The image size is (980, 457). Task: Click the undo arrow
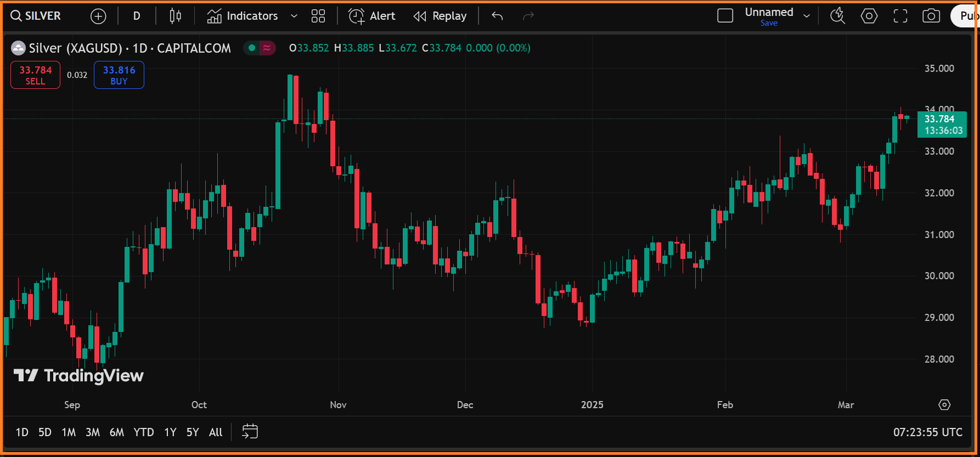point(497,16)
